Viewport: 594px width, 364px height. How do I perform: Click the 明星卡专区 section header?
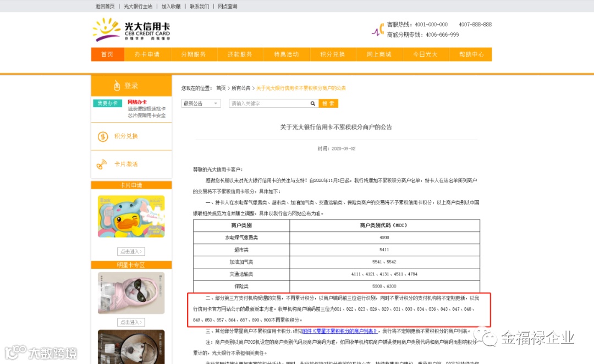click(x=131, y=265)
